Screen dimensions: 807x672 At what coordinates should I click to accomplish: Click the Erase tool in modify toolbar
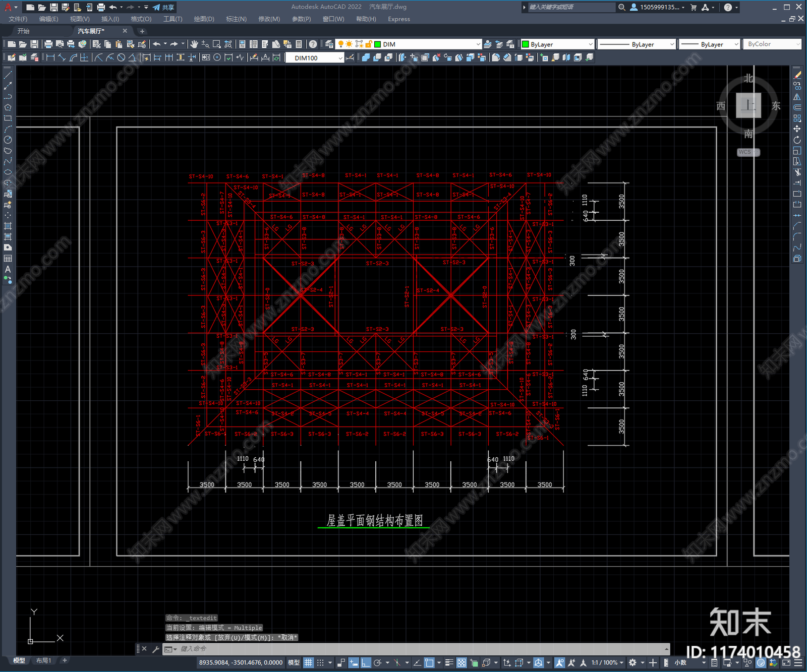pos(797,75)
